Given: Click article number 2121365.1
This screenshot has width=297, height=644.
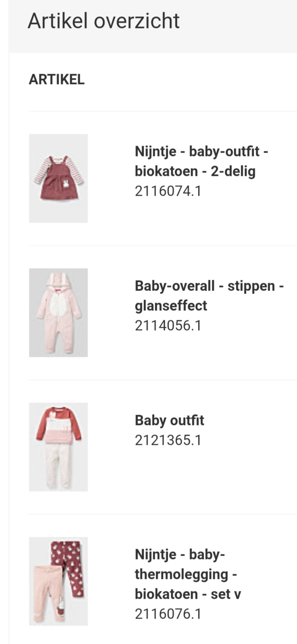Looking at the screenshot, I should 168,440.
